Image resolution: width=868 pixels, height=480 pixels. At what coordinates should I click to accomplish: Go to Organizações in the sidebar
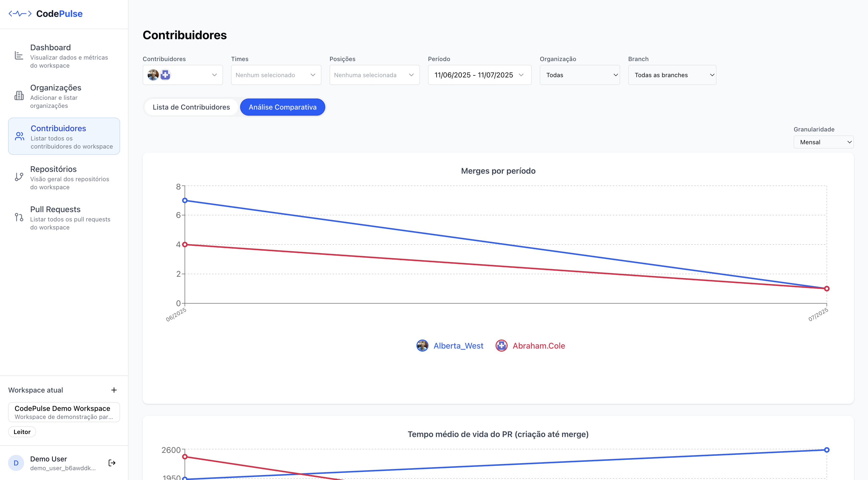pos(64,96)
